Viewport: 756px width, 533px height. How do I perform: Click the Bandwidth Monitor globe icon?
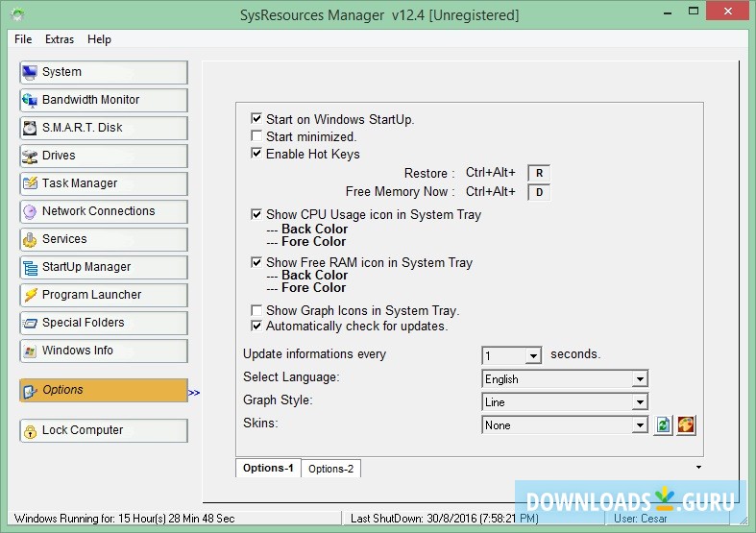click(x=30, y=100)
